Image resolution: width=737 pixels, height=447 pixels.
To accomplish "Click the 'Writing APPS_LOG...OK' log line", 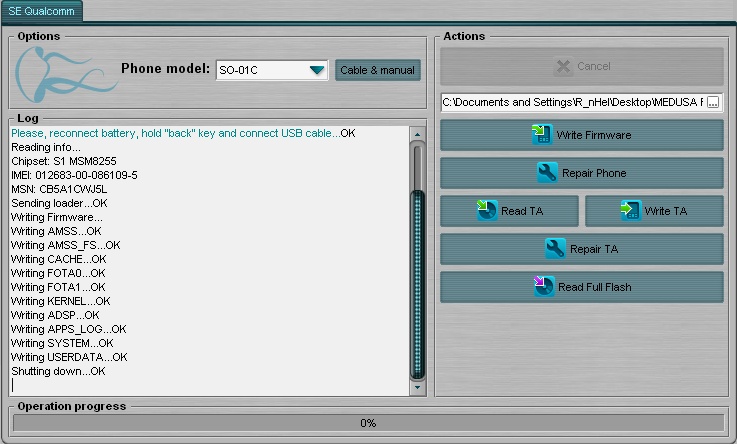I will pos(69,329).
